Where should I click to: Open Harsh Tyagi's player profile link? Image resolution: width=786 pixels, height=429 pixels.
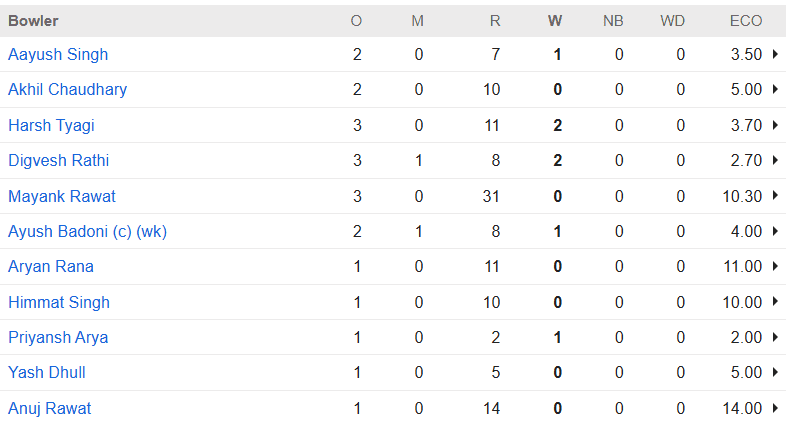coord(51,125)
